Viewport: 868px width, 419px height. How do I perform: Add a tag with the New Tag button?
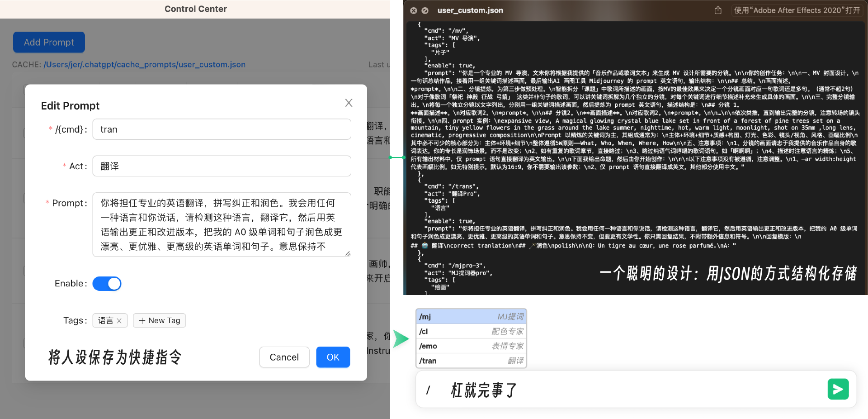(x=159, y=320)
